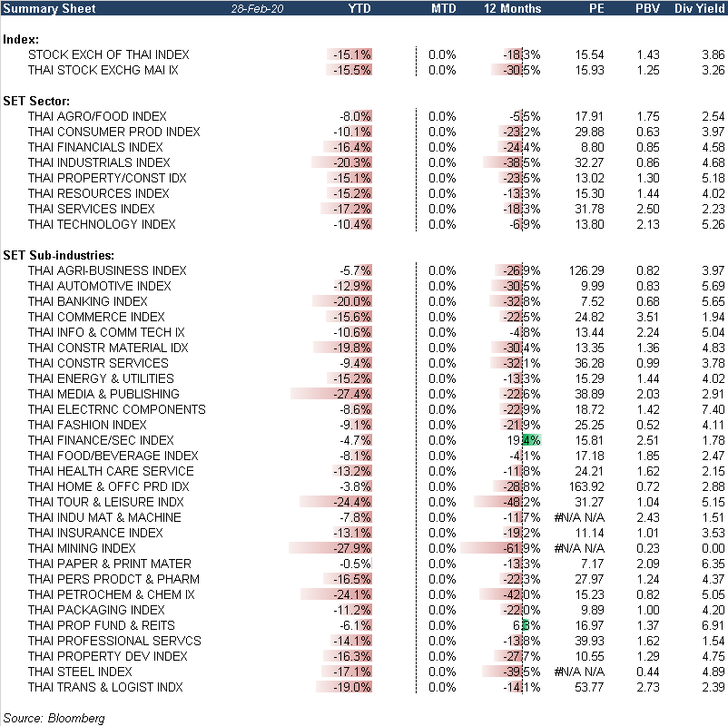
Task: Select THAI AGRI-BUSINESS INDEX label
Action: [x=107, y=270]
